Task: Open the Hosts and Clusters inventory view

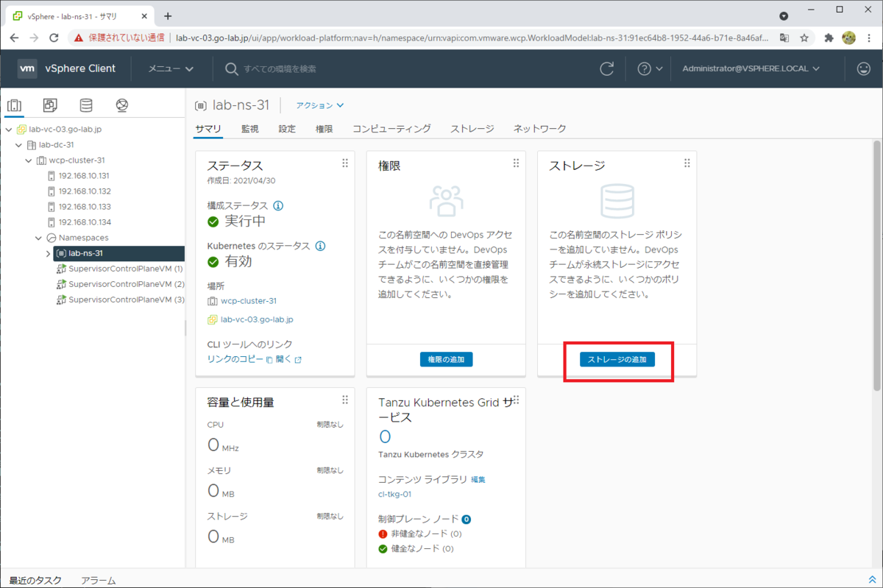Action: (14, 106)
